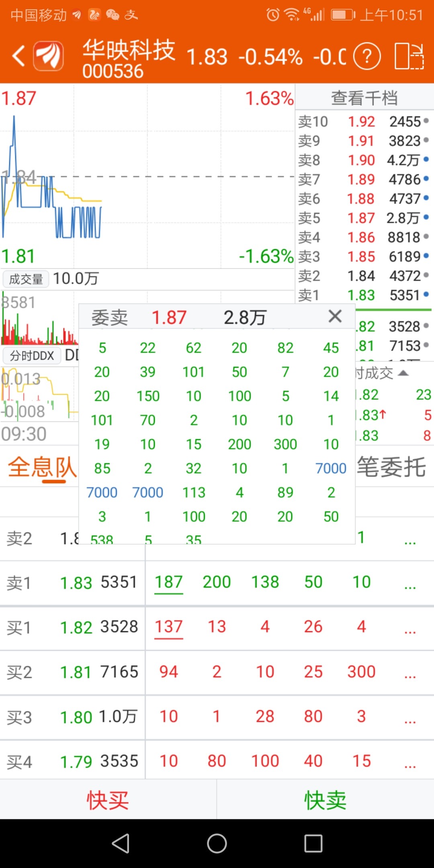Select the 卖5 row at 1.87
The image size is (434, 868).
point(364,218)
